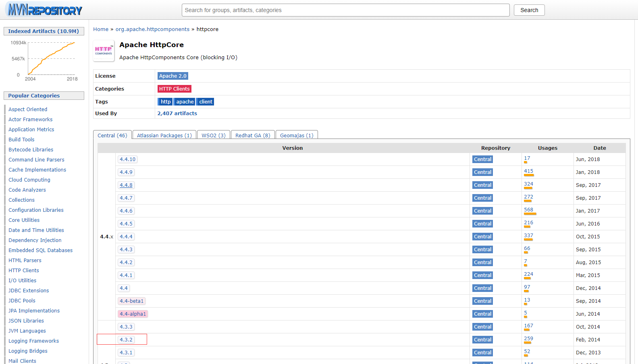Open version 4.4.2

coord(126,263)
